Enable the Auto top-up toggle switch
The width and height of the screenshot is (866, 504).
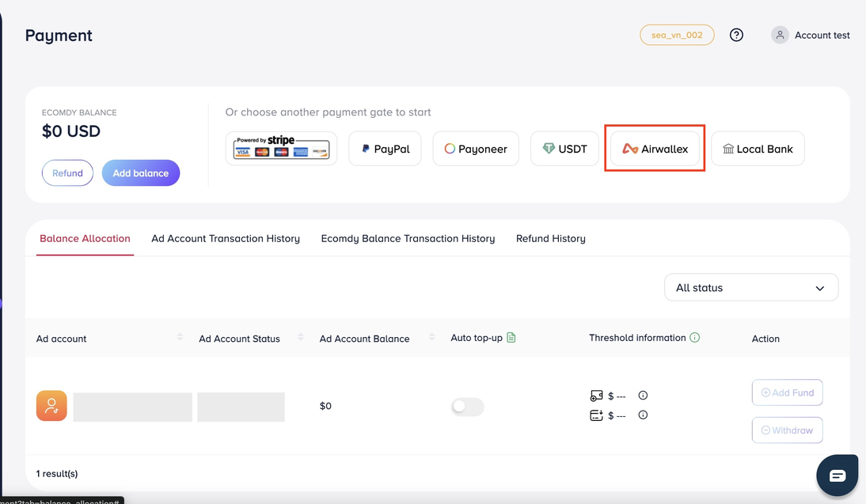[467, 407]
